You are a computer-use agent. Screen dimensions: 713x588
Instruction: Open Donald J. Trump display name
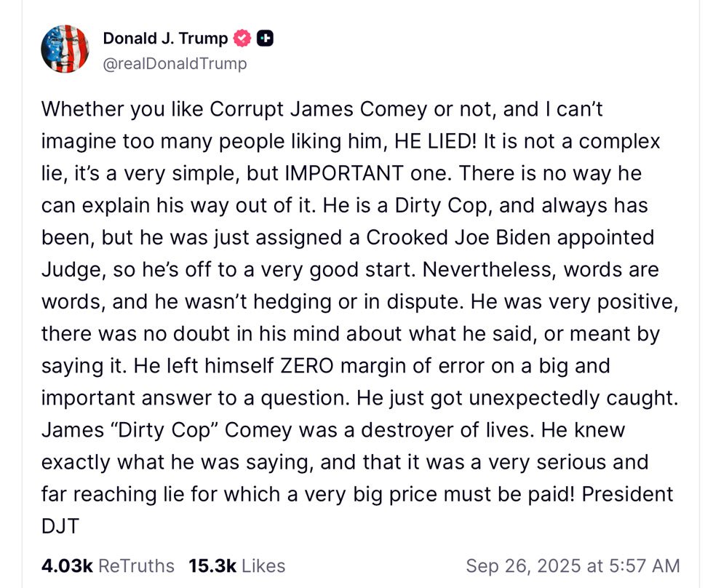(166, 38)
